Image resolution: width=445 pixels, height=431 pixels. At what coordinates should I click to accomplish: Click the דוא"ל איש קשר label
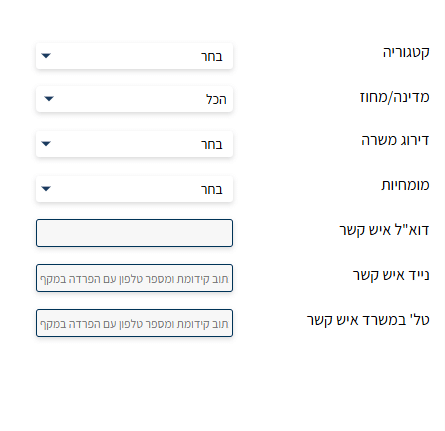[384, 230]
